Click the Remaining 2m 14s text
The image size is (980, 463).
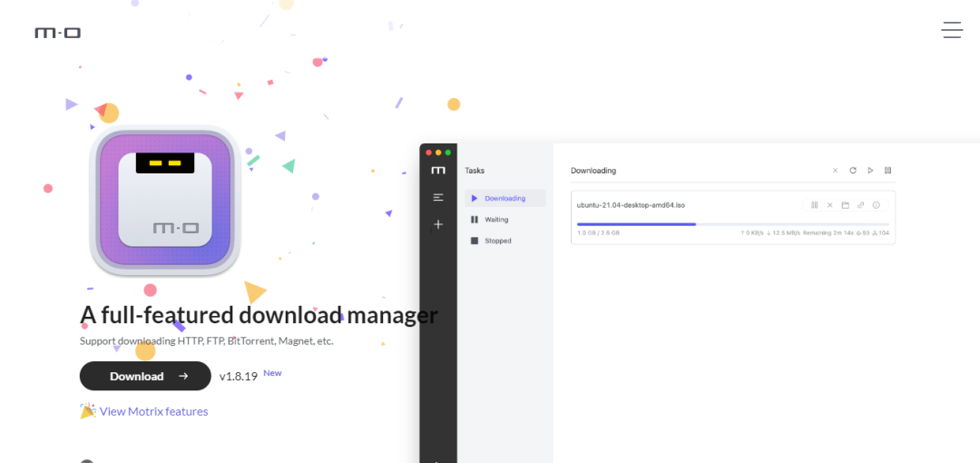[x=828, y=232]
